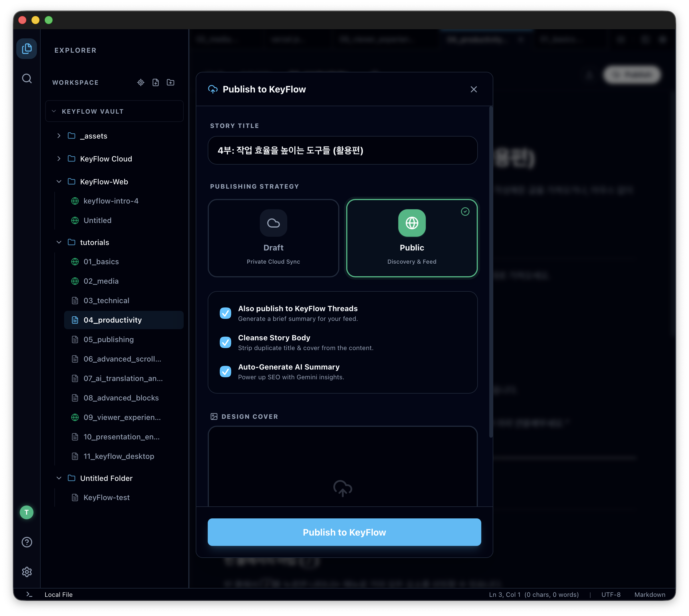
Task: Click the document icon beside 03_technical
Action: [x=75, y=301]
